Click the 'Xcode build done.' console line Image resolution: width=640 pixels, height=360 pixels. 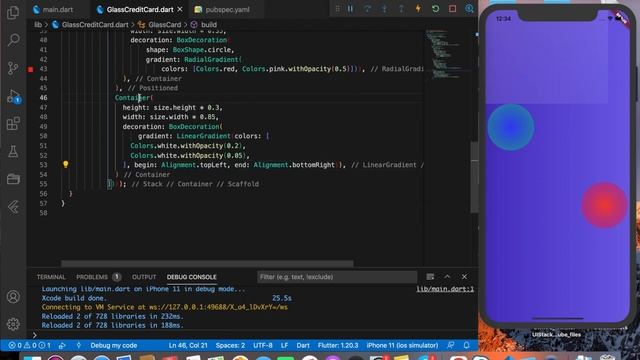[x=74, y=298]
